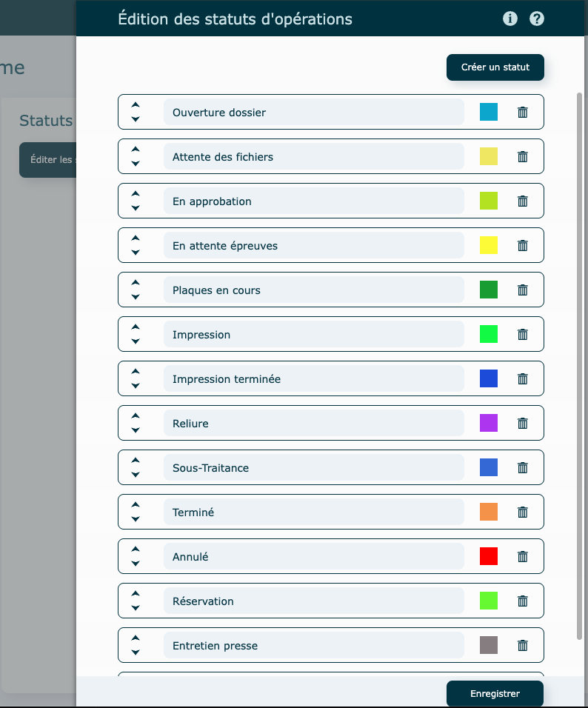This screenshot has width=588, height=708.
Task: Move En approbation status down
Action: click(x=136, y=208)
